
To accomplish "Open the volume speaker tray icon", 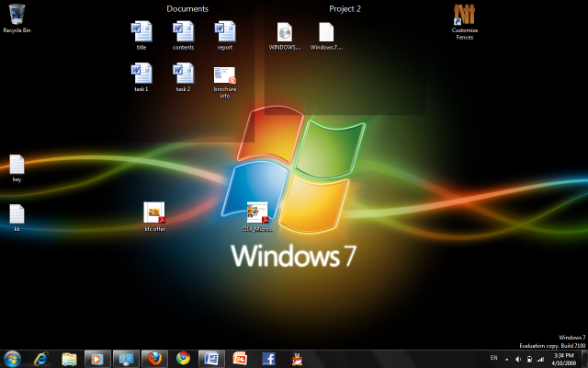I will click(x=518, y=360).
